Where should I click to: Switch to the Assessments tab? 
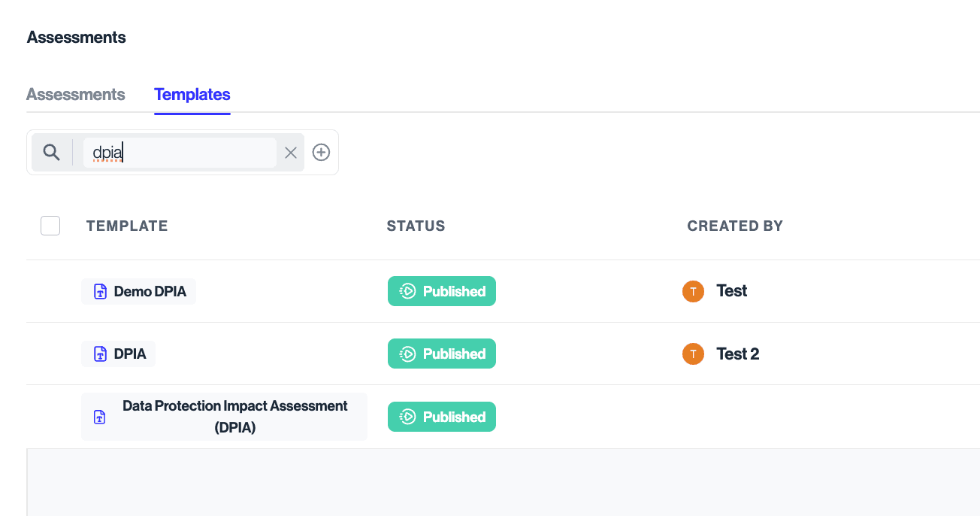click(76, 95)
